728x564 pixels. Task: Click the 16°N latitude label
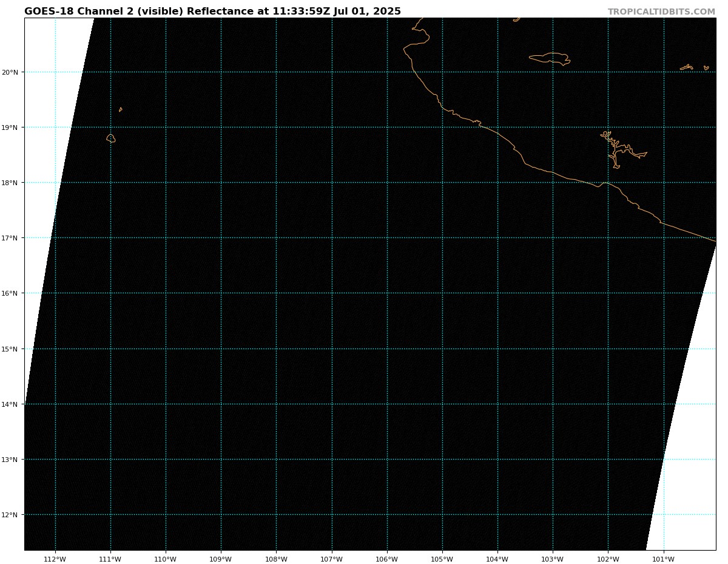(10, 293)
